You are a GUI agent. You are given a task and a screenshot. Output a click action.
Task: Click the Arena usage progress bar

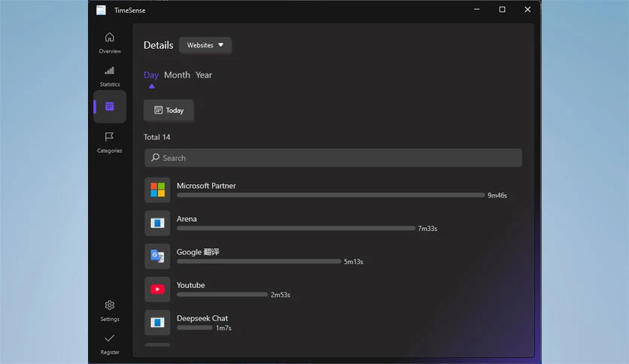pos(296,228)
